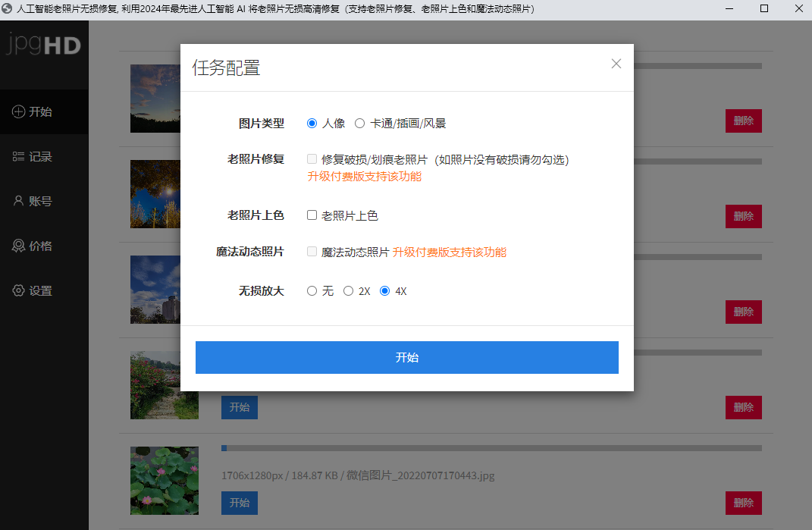This screenshot has height=530, width=812.
Task: Open 价格 in the sidebar
Action: [44, 246]
